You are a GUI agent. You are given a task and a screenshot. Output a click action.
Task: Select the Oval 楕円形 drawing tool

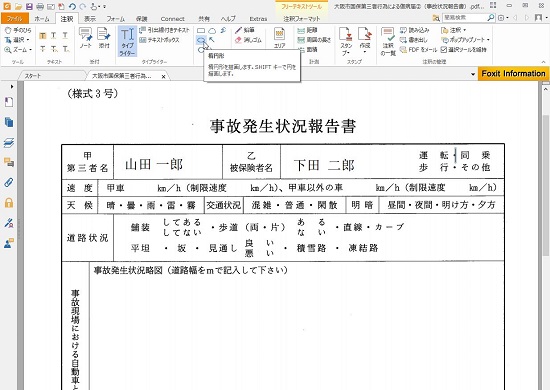pyautogui.click(x=201, y=40)
